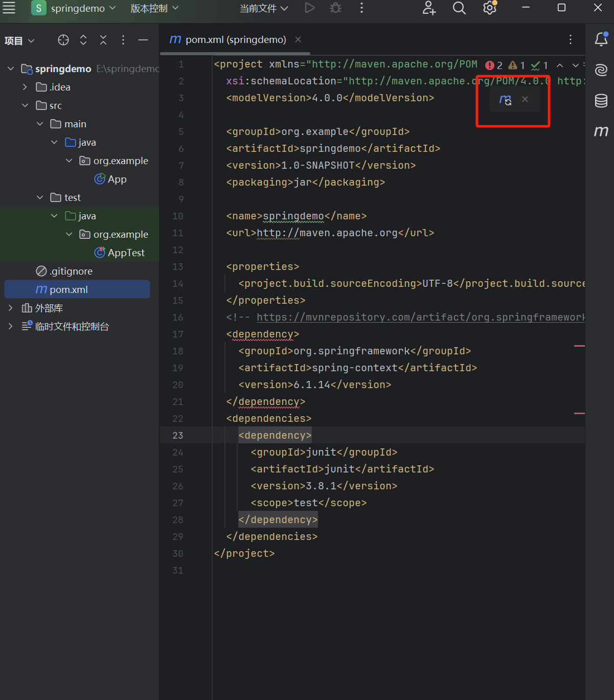This screenshot has width=614, height=700.
Task: Collapse the src folder
Action: (25, 105)
